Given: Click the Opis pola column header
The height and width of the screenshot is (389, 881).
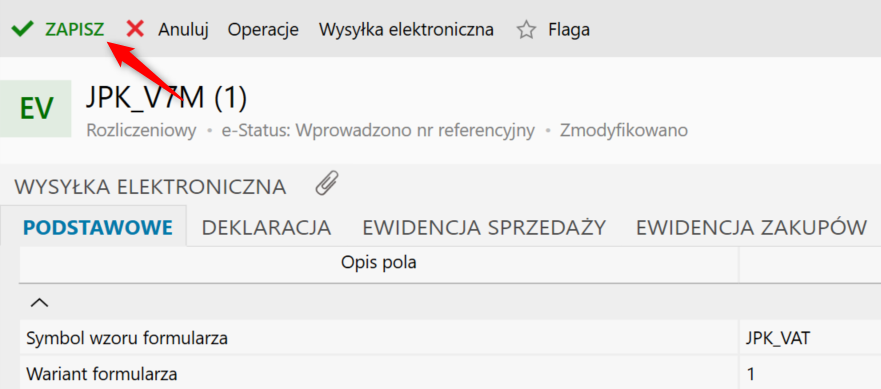Looking at the screenshot, I should click(x=379, y=263).
